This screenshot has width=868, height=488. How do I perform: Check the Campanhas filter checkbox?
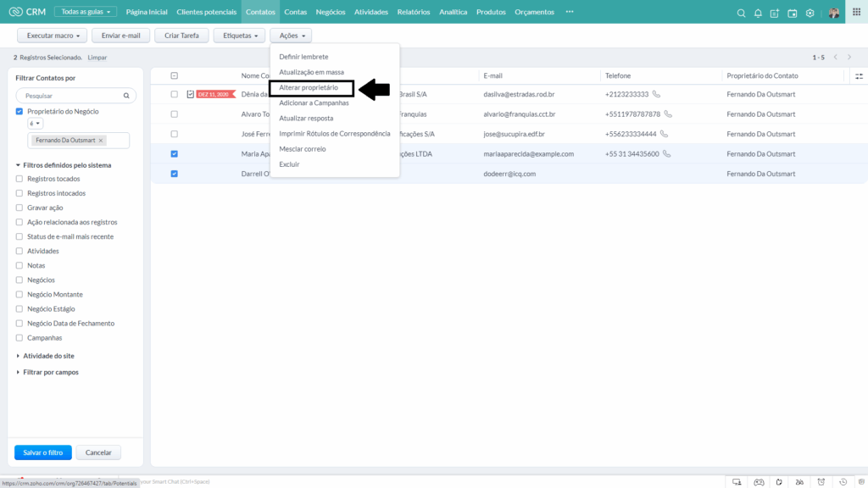point(19,337)
